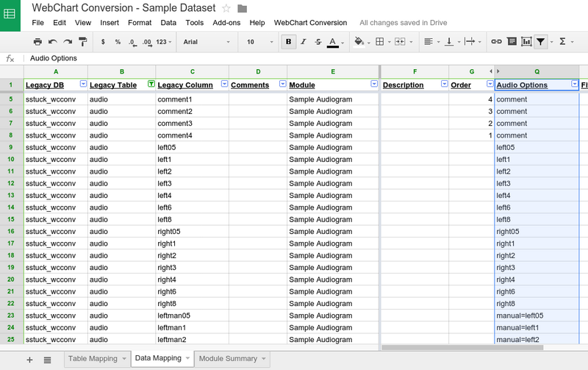588x370 pixels.
Task: Open the fill color bucket tool
Action: 359,42
